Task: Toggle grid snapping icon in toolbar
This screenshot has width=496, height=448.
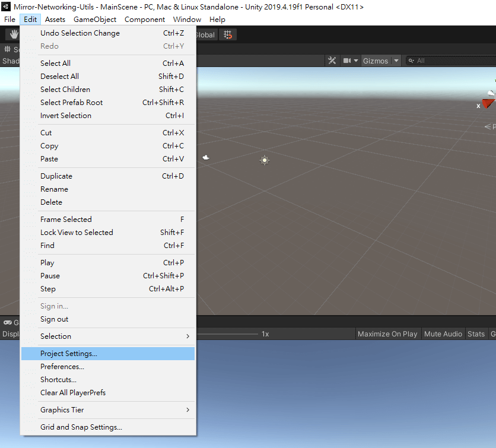Action: (228, 34)
